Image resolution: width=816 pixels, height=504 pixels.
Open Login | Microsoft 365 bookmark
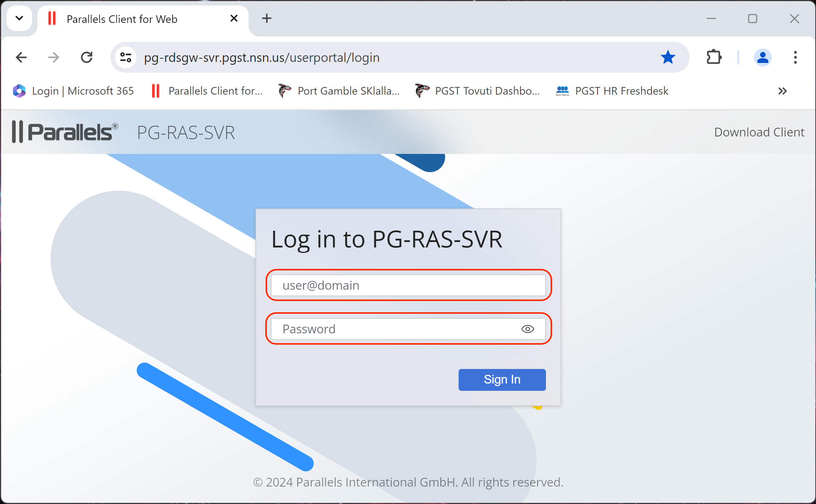[x=74, y=91]
